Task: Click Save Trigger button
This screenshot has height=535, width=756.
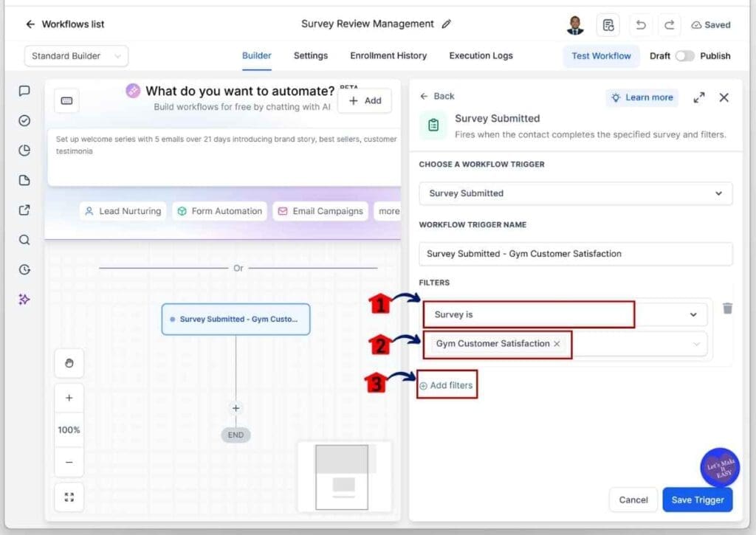Action: tap(698, 500)
